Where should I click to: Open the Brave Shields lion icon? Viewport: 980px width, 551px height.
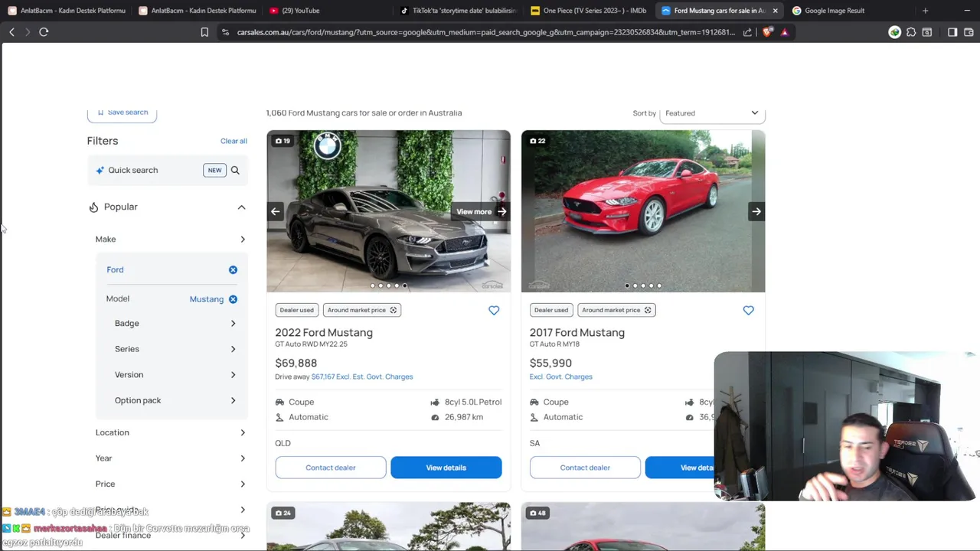[x=767, y=32]
